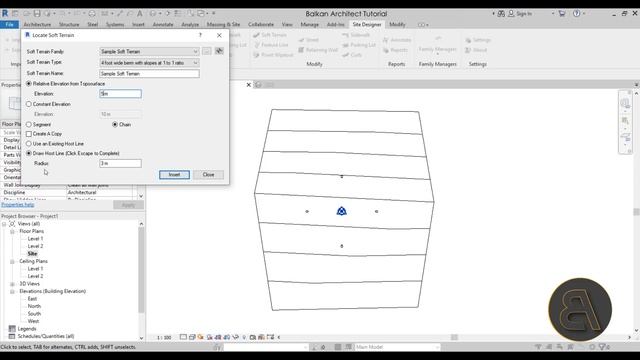This screenshot has height=360, width=640.
Task: Open the Soft Terrain Type dropdown
Action: 149,63
